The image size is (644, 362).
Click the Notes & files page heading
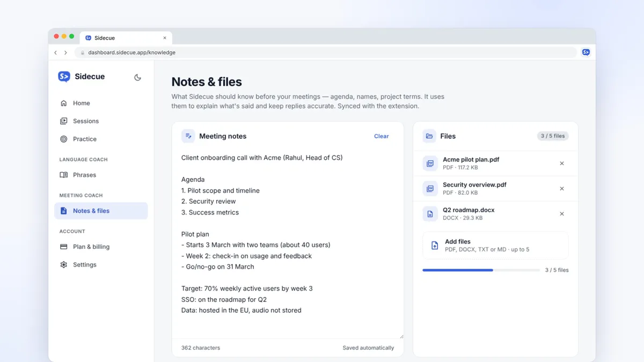click(207, 82)
